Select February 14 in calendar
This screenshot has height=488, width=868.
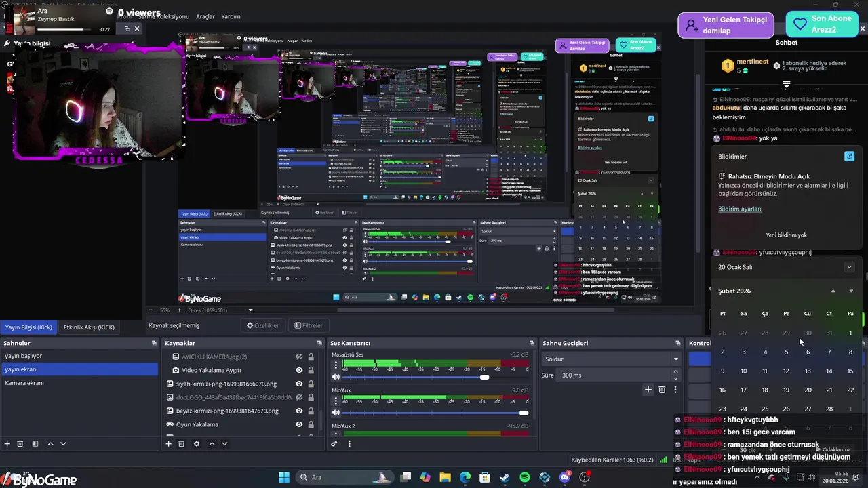pos(829,371)
